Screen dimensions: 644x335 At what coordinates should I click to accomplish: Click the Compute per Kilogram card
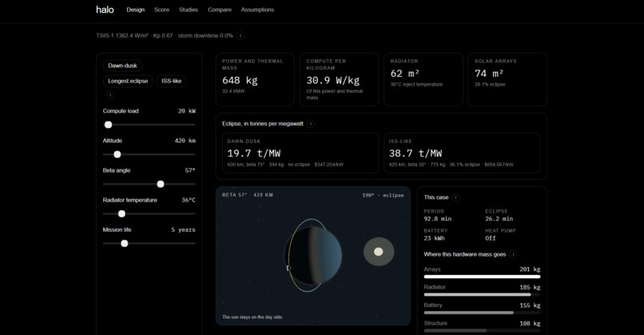pyautogui.click(x=340, y=79)
